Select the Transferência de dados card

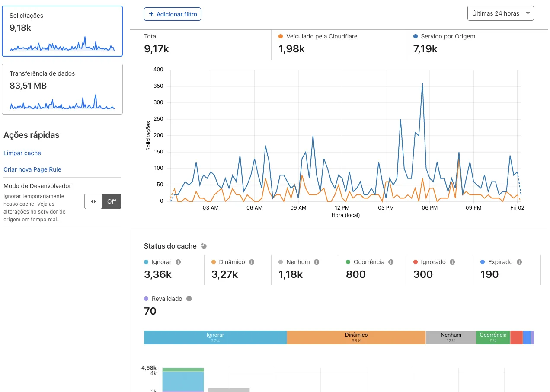click(x=62, y=89)
